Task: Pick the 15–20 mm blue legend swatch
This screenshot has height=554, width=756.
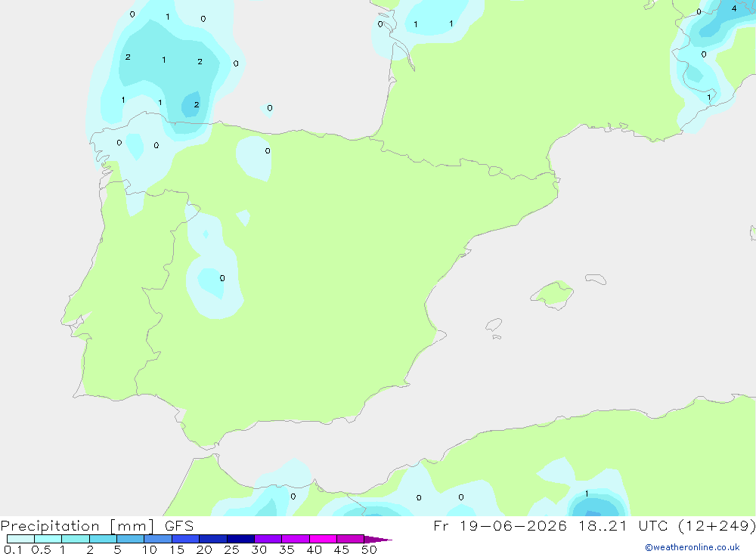Action: pos(185,539)
